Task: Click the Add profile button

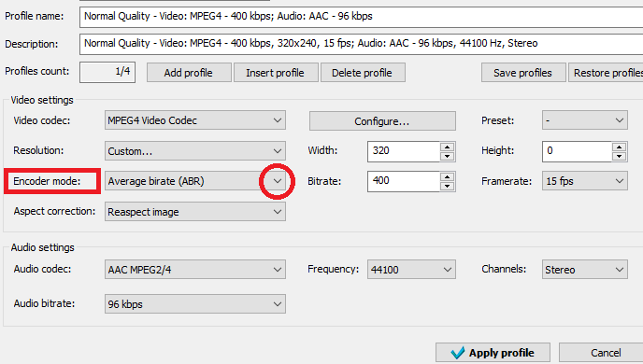Action: pos(189,73)
